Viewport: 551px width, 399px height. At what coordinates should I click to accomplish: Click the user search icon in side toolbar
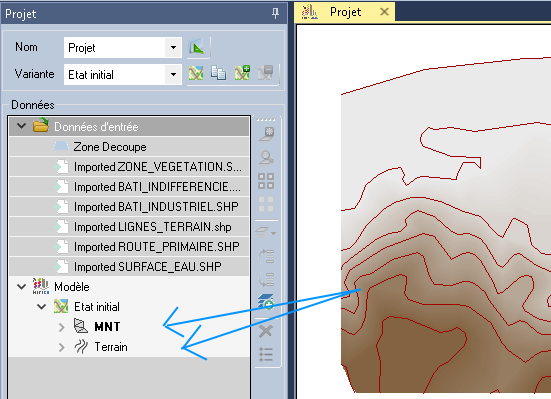pyautogui.click(x=266, y=157)
